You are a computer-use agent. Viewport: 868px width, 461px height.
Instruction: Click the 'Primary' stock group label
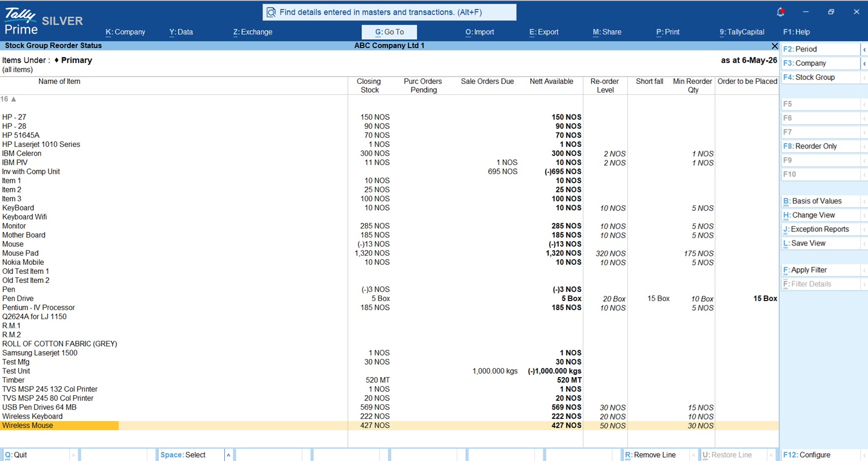click(76, 60)
